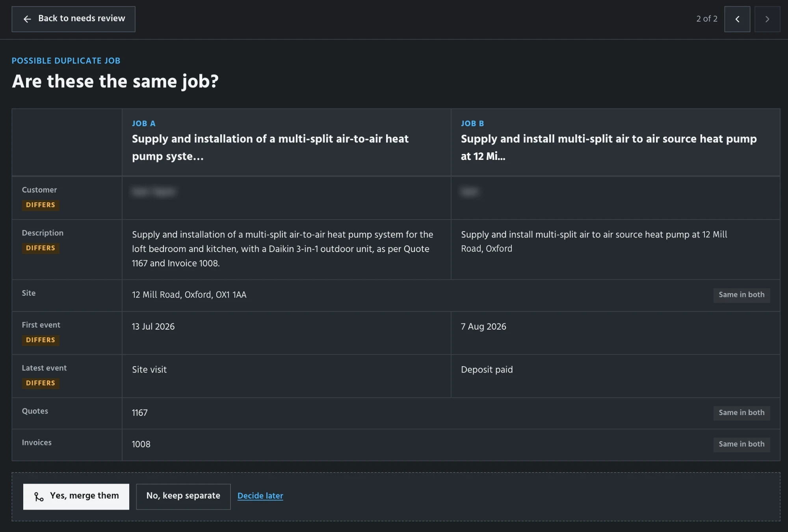Viewport: 788px width, 532px height.
Task: Click Job A first event 13 Jul 2026
Action: click(153, 326)
